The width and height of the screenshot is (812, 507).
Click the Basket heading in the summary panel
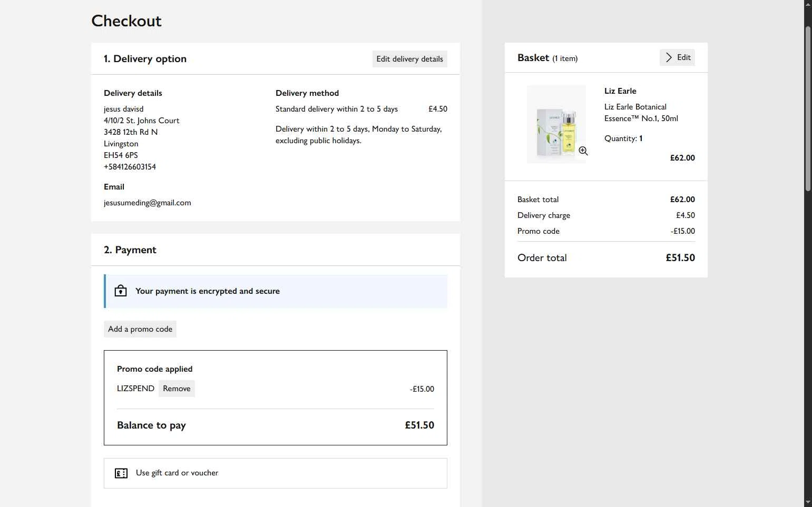coord(533,58)
